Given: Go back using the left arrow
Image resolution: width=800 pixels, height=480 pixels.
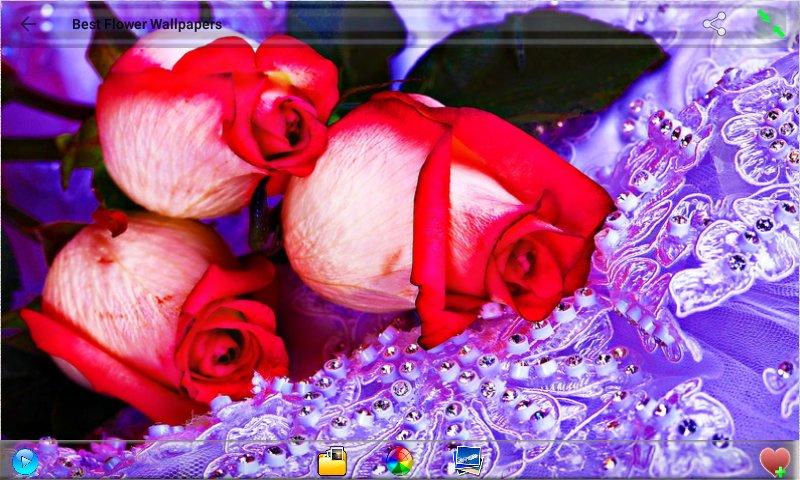Looking at the screenshot, I should [x=27, y=24].
